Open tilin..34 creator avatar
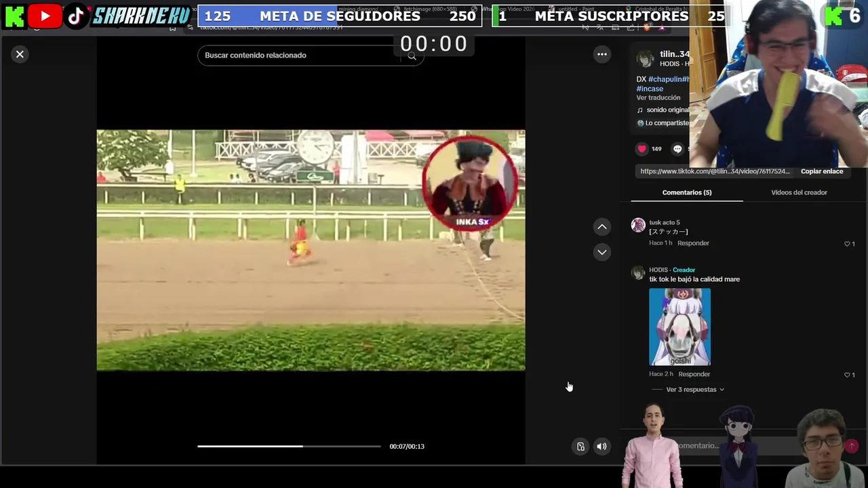This screenshot has height=488, width=868. tap(645, 58)
